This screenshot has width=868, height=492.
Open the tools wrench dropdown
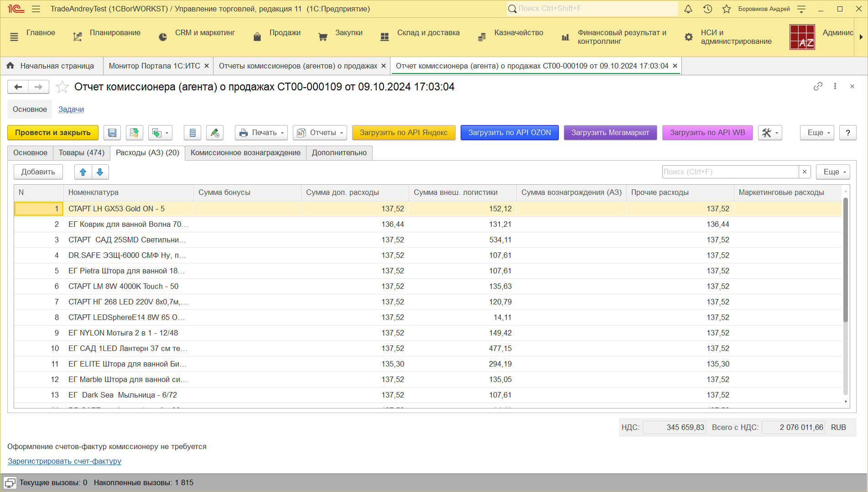[x=770, y=133]
